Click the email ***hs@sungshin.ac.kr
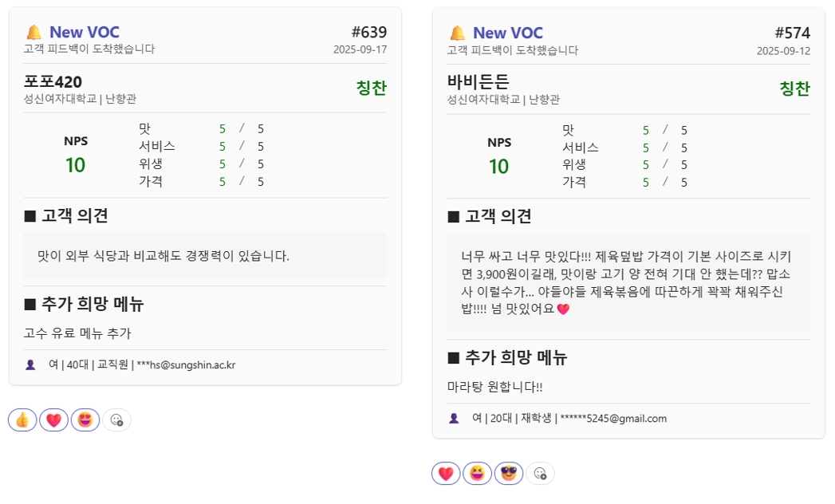This screenshot has height=504, width=835. pos(186,365)
